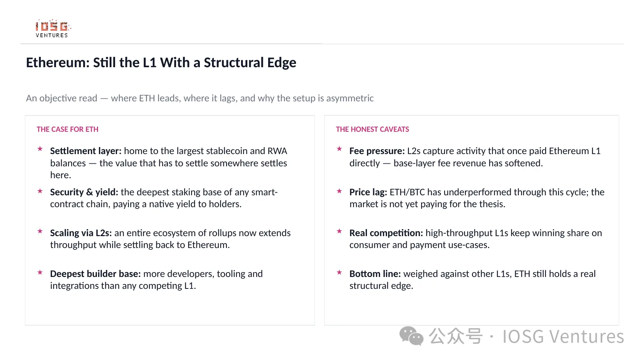Click the WeChat icon in the watermark
644x362 pixels.
(x=411, y=336)
